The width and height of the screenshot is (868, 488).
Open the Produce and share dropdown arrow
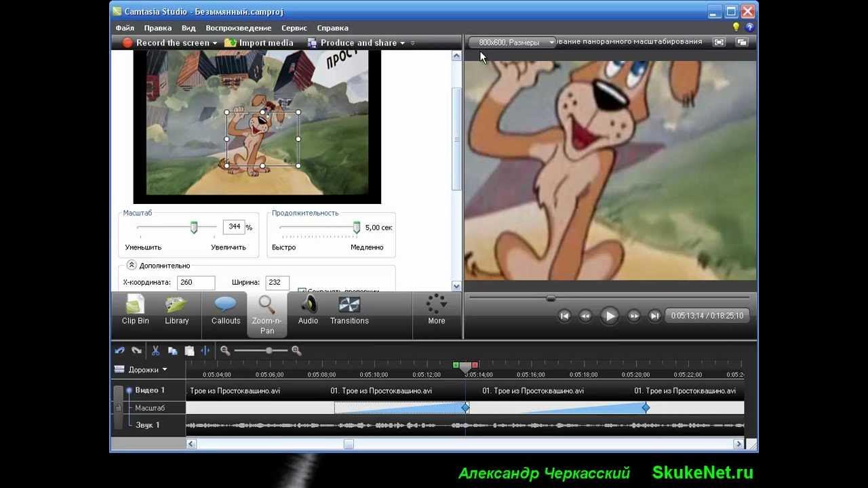point(402,43)
